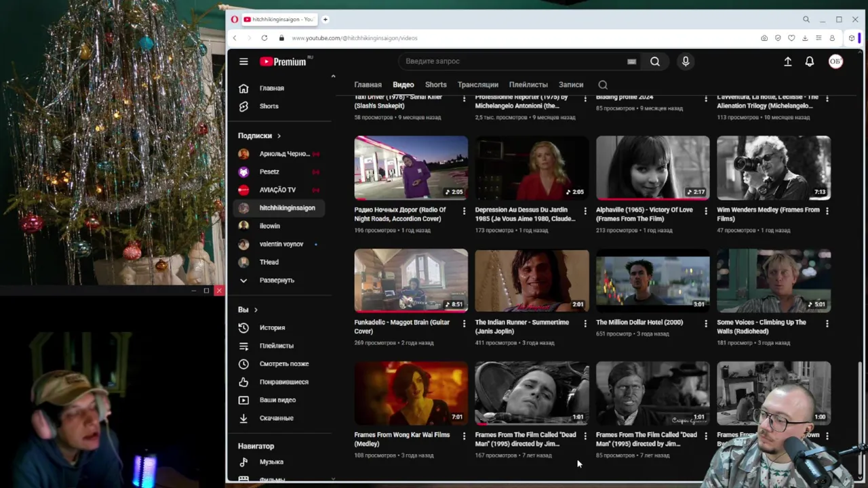
Task: Open the Плейлисты channel tab
Action: click(x=528, y=85)
